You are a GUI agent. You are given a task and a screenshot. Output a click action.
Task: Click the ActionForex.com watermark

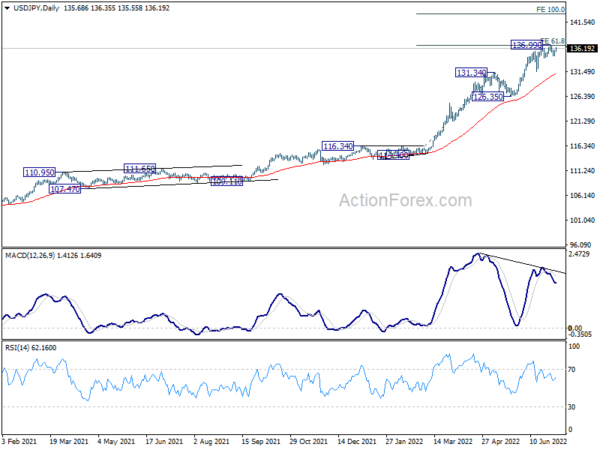coord(406,201)
